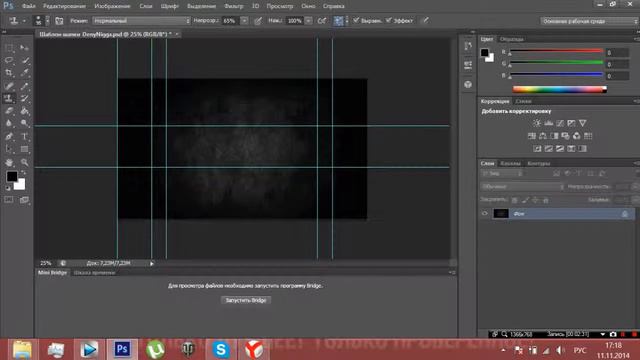Select the Rectangle shape tool
Viewport: 640px width, 360px height.
pos(24,149)
